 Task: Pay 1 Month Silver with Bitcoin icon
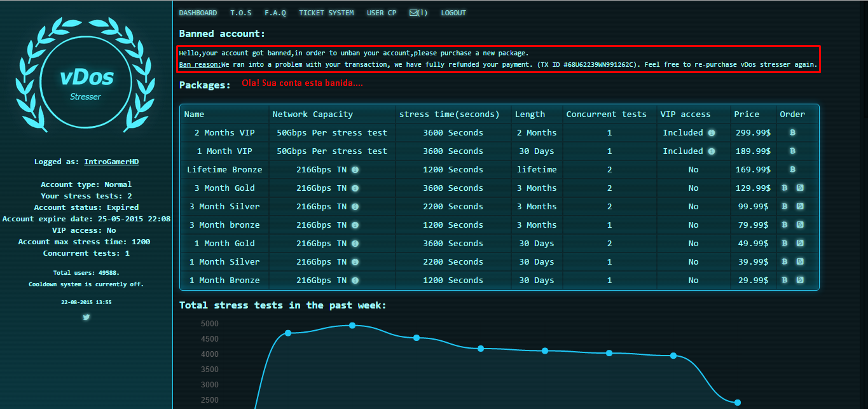[x=785, y=262]
